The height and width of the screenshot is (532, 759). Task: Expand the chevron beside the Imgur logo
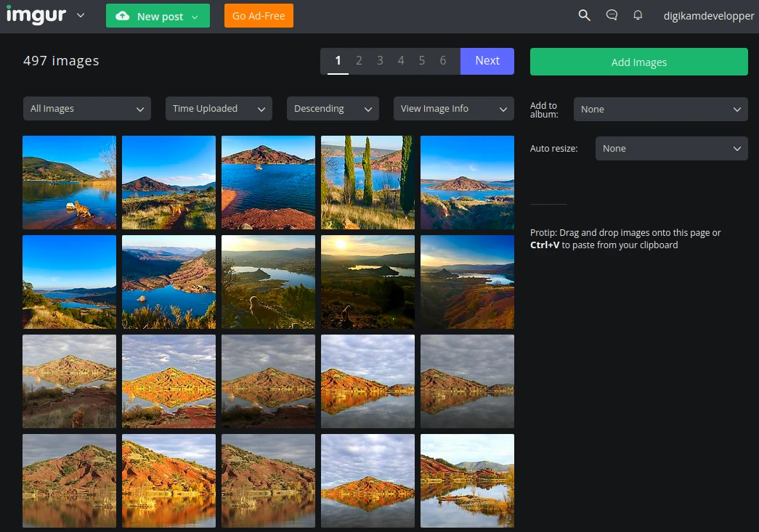(x=80, y=15)
